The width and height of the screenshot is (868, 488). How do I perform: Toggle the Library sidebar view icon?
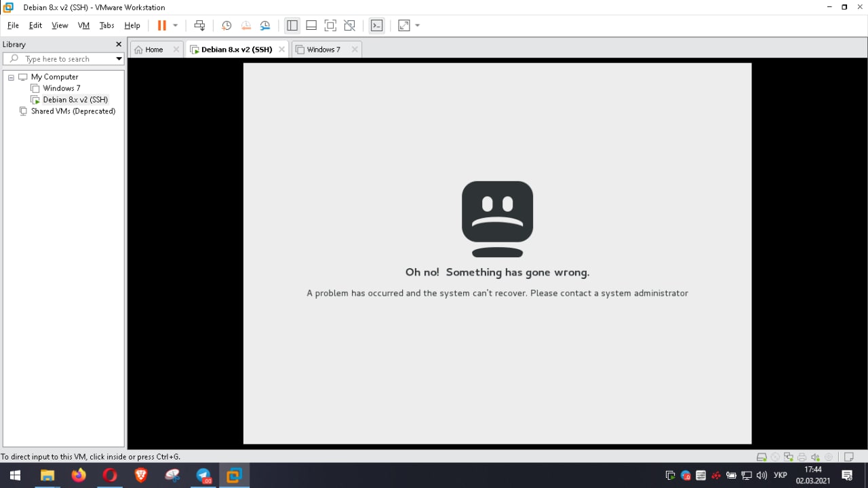pyautogui.click(x=292, y=26)
